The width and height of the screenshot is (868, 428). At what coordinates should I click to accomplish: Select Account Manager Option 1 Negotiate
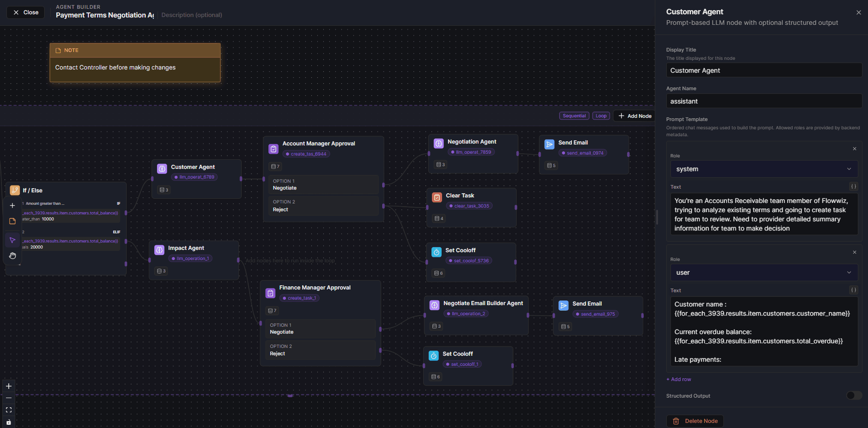click(x=323, y=185)
